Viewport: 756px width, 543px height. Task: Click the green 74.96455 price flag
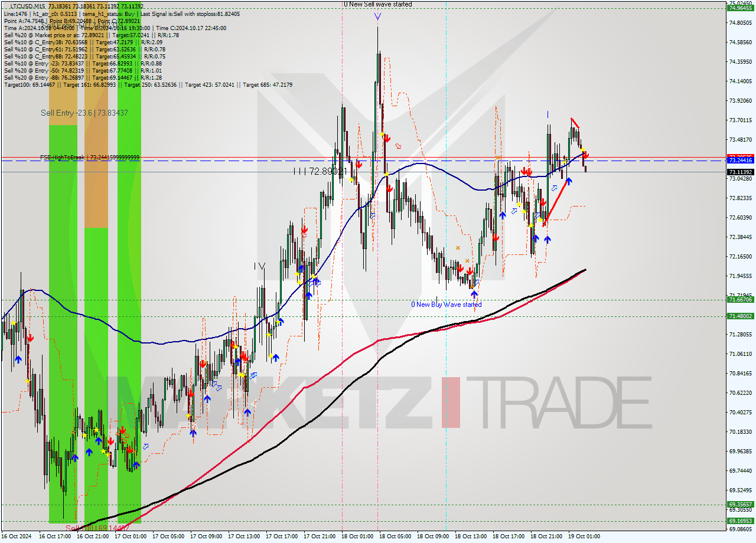(x=740, y=8)
